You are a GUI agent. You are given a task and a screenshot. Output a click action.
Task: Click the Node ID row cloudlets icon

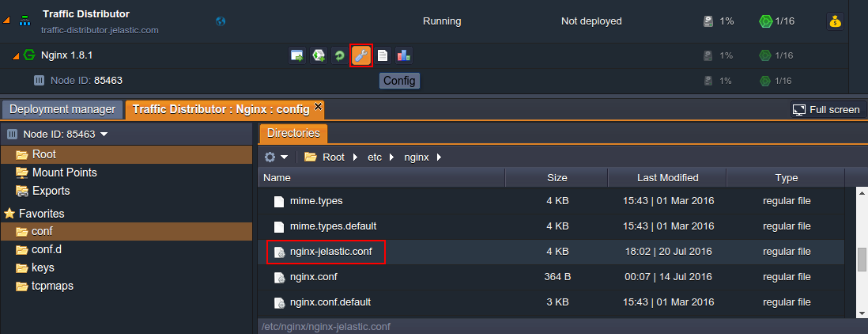coord(765,81)
